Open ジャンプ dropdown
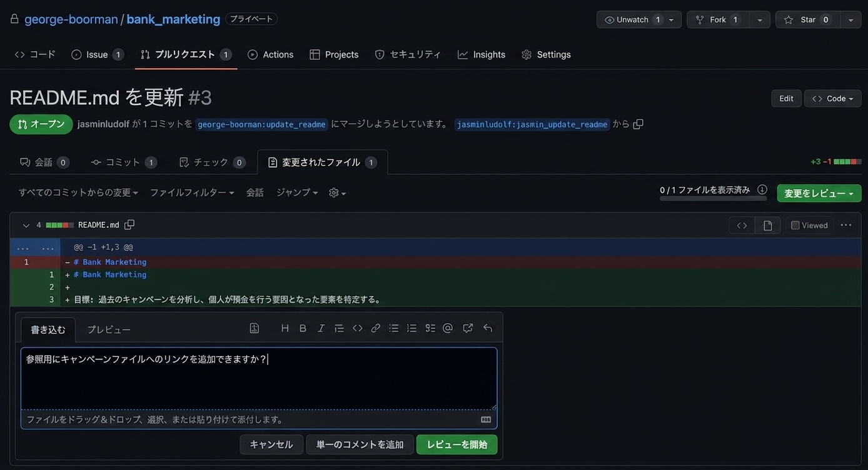This screenshot has height=470, width=868. pyautogui.click(x=297, y=192)
